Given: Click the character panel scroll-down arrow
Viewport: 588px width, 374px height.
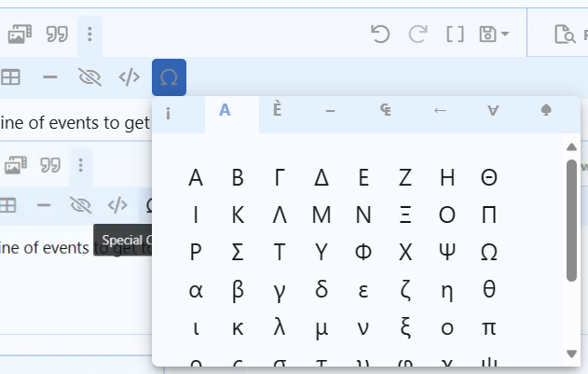Looking at the screenshot, I should pyautogui.click(x=572, y=353).
